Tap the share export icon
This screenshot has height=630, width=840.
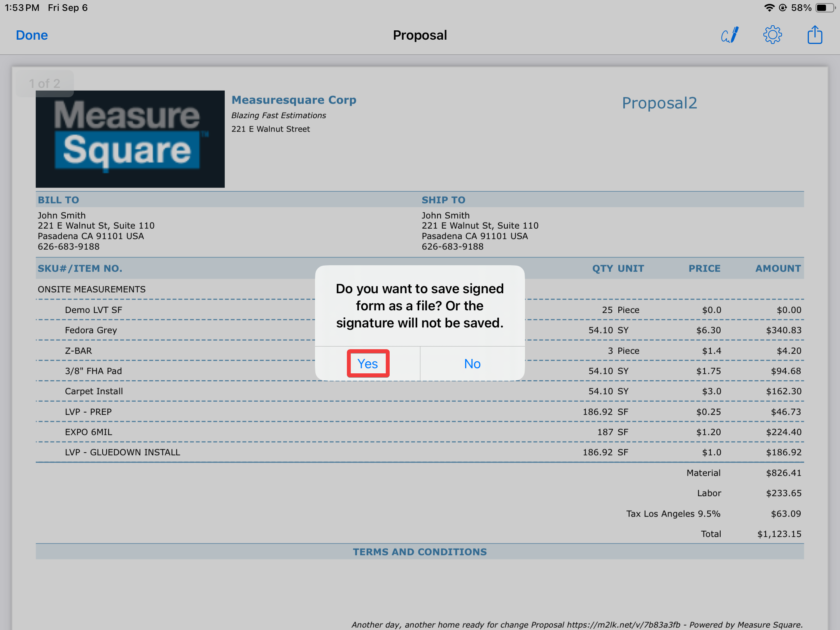815,35
